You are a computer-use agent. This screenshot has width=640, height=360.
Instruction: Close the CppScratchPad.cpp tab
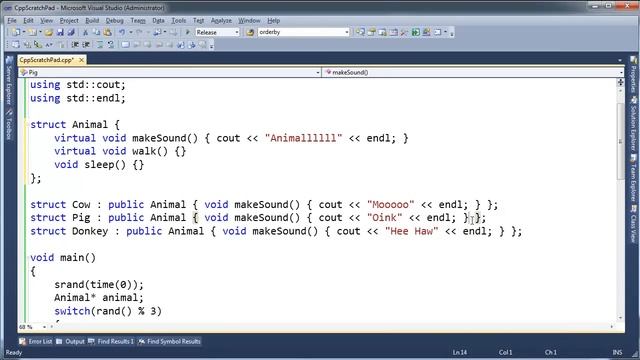click(81, 60)
